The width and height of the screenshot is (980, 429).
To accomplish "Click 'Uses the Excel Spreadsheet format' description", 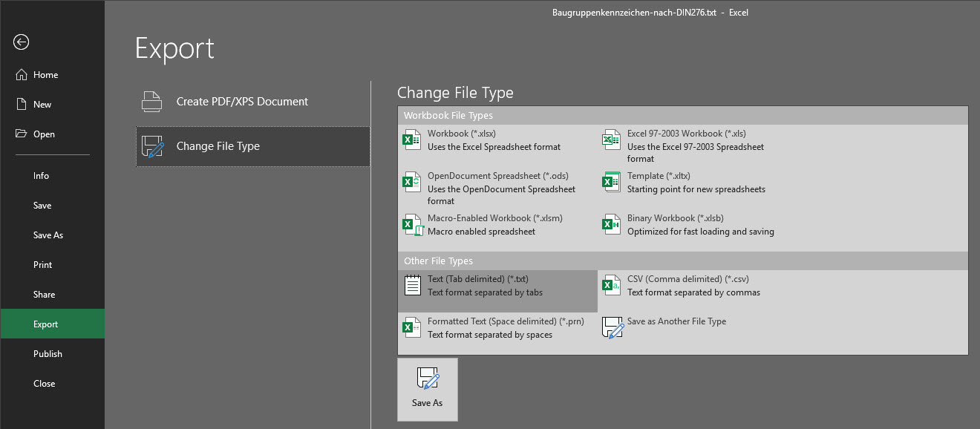I will pos(494,147).
